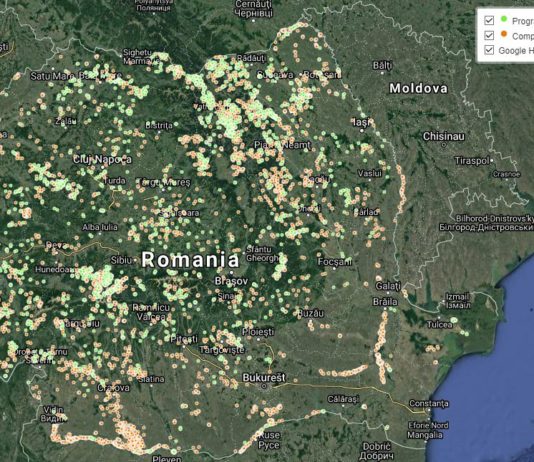
Task: Select the Bukurešt city marker
Action: pos(263,386)
